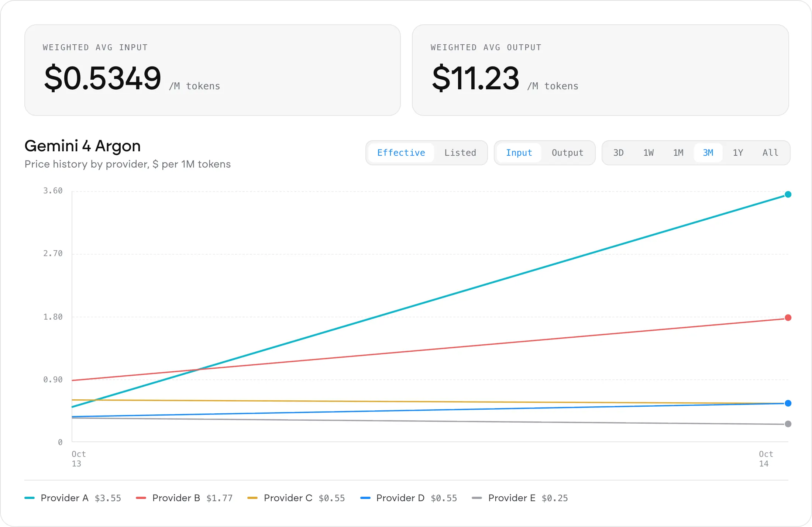Click the 1.80 y-axis label
The height and width of the screenshot is (527, 812).
[x=53, y=317]
